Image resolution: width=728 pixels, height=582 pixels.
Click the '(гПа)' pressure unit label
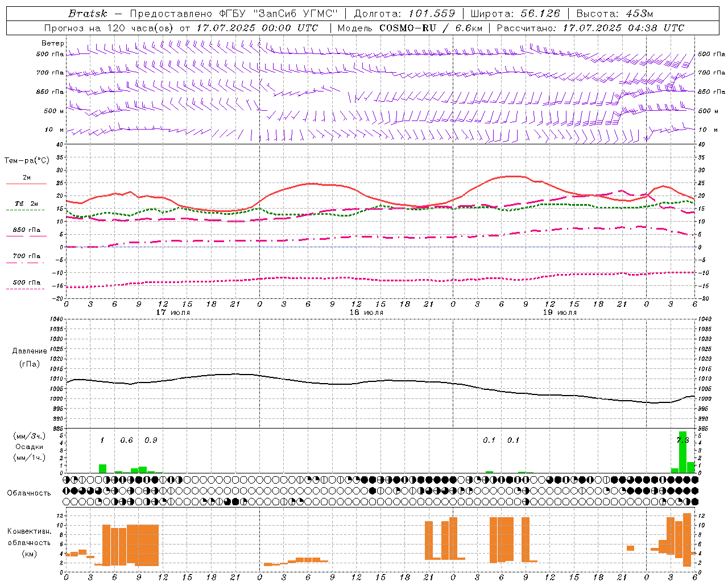[x=30, y=364]
